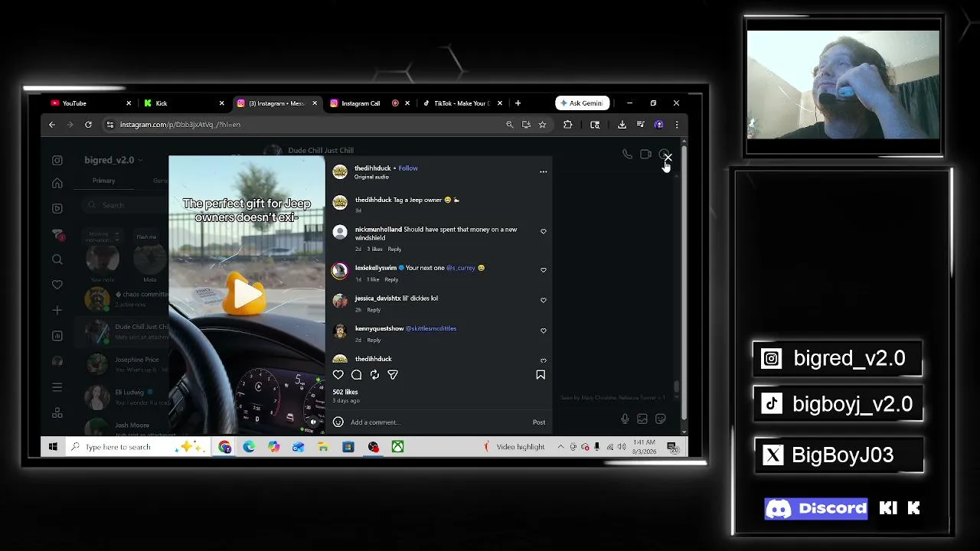980x551 pixels.
Task: Open the Chrome extensions puzzle icon
Action: point(567,125)
